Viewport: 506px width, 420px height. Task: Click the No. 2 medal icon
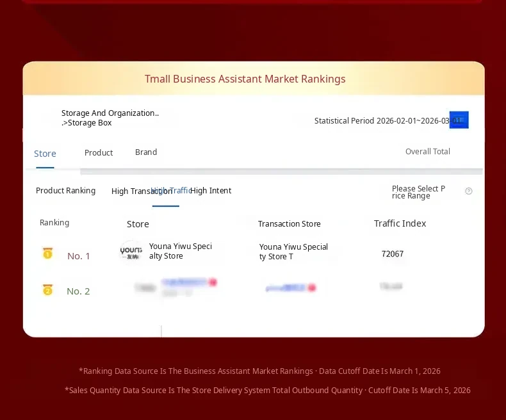[x=47, y=290]
